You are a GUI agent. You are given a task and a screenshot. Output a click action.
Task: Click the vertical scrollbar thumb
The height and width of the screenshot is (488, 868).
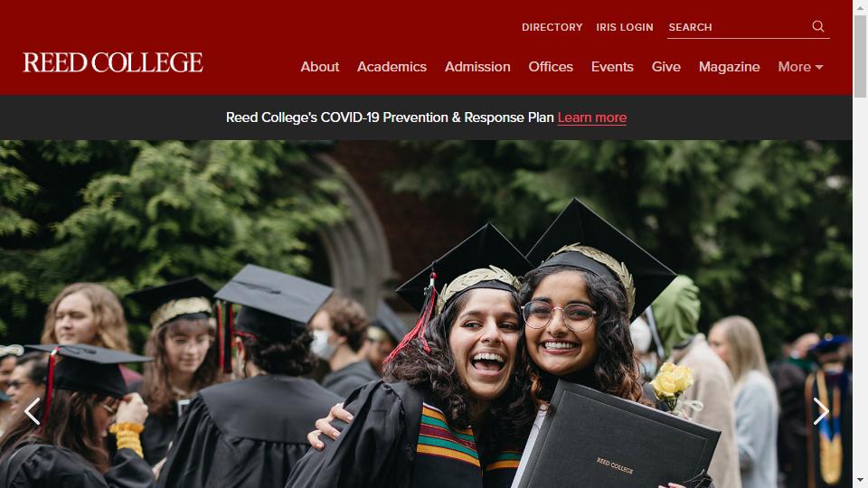pos(860,56)
